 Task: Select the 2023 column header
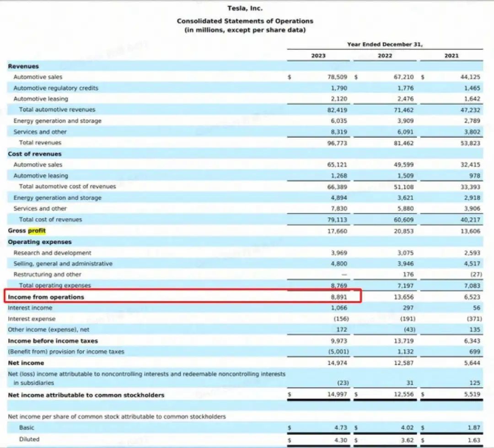[x=318, y=56]
